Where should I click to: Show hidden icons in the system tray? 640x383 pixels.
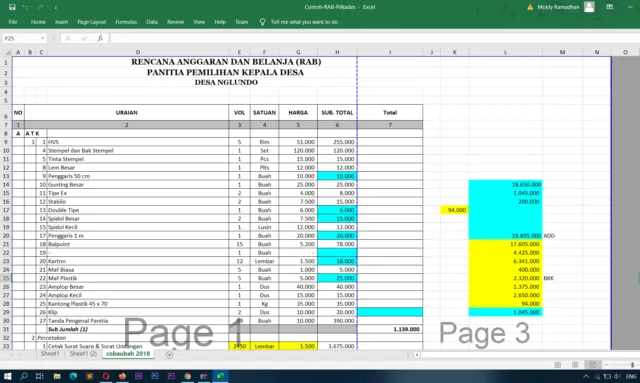(x=586, y=376)
